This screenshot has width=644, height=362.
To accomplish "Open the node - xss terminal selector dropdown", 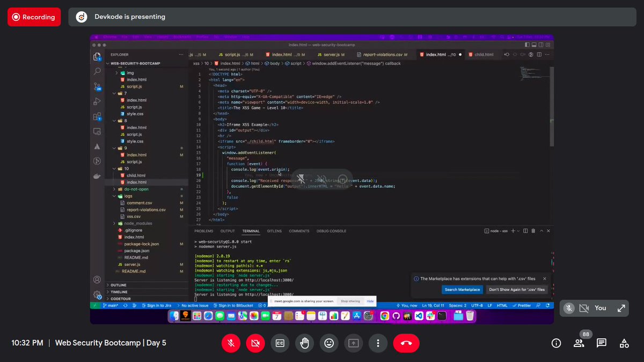I will [496, 231].
